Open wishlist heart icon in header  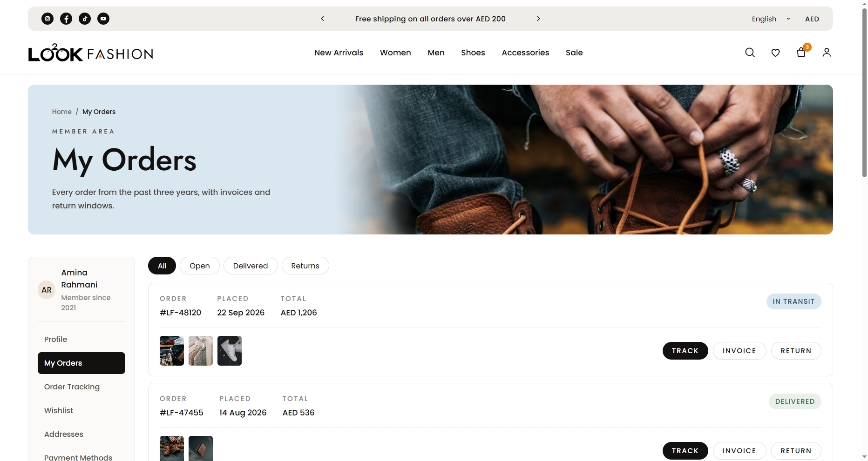tap(775, 53)
